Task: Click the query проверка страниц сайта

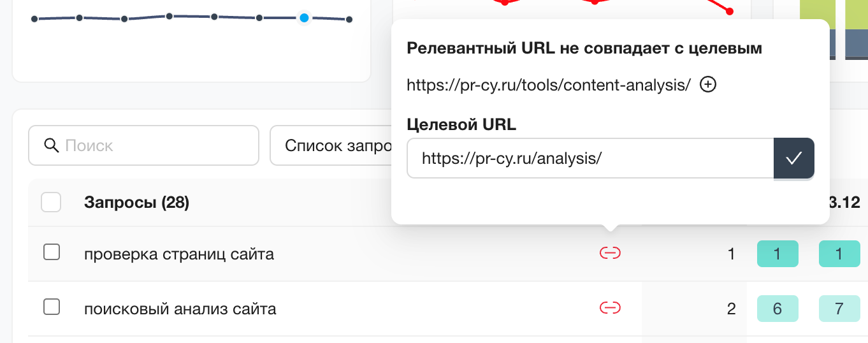Action: click(x=179, y=254)
